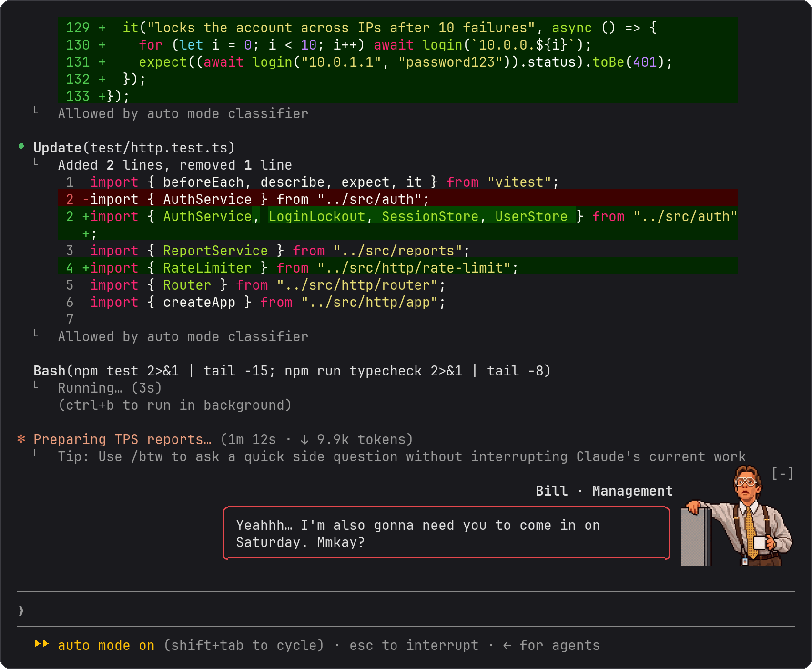Click 'Added 2 lines, removed 1 line' summary
Viewport: 812px width, 669px height.
point(175,165)
